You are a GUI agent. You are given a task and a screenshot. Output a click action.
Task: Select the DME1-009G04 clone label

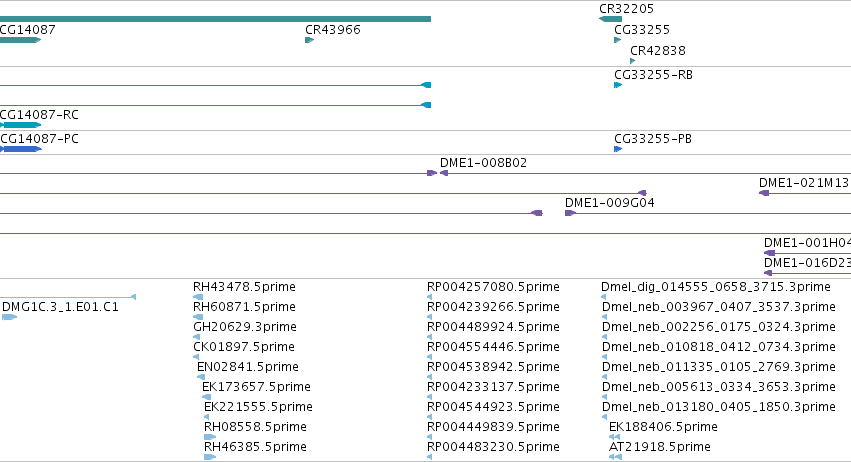coord(609,202)
